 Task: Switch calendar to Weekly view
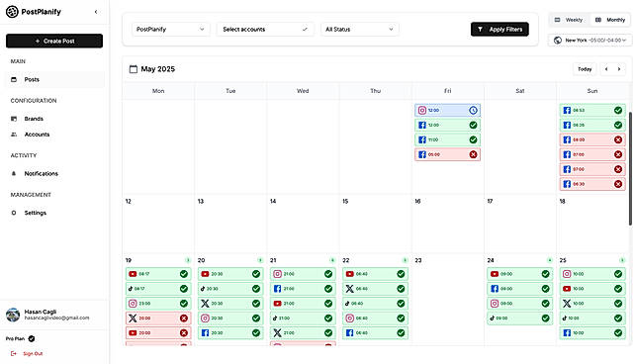[x=569, y=20]
